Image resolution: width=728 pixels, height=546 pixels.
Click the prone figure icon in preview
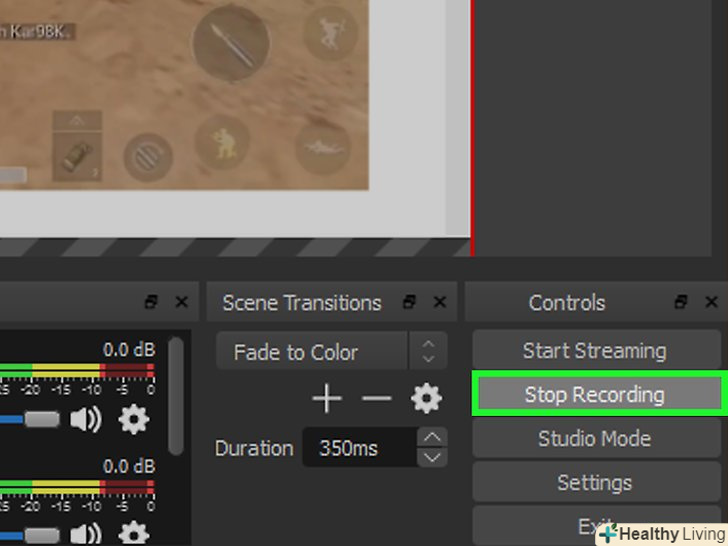coord(323,147)
